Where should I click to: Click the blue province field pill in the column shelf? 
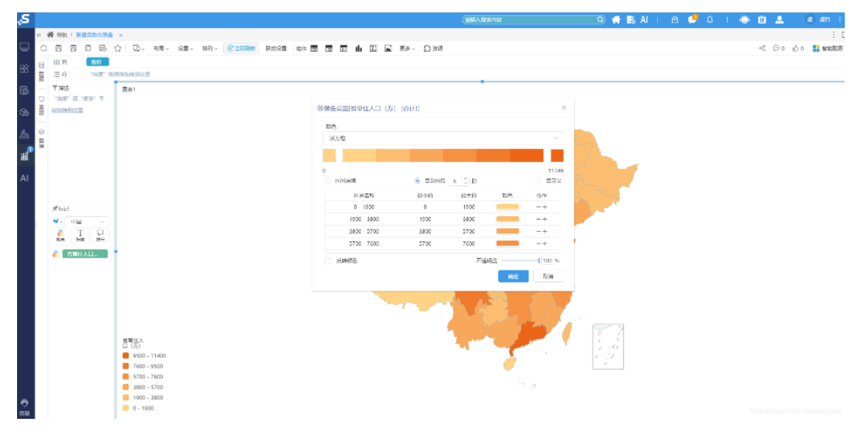pyautogui.click(x=97, y=61)
